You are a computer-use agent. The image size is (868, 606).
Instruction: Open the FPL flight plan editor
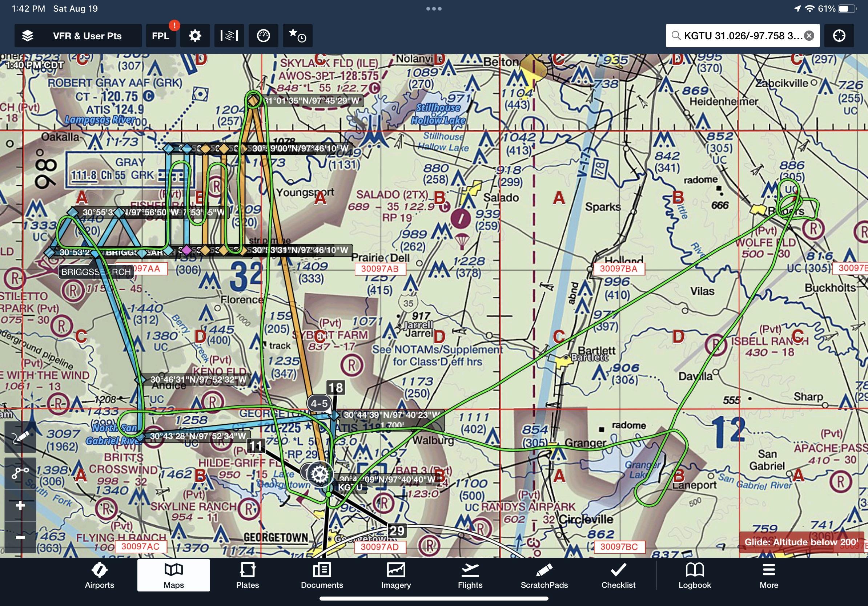click(161, 36)
